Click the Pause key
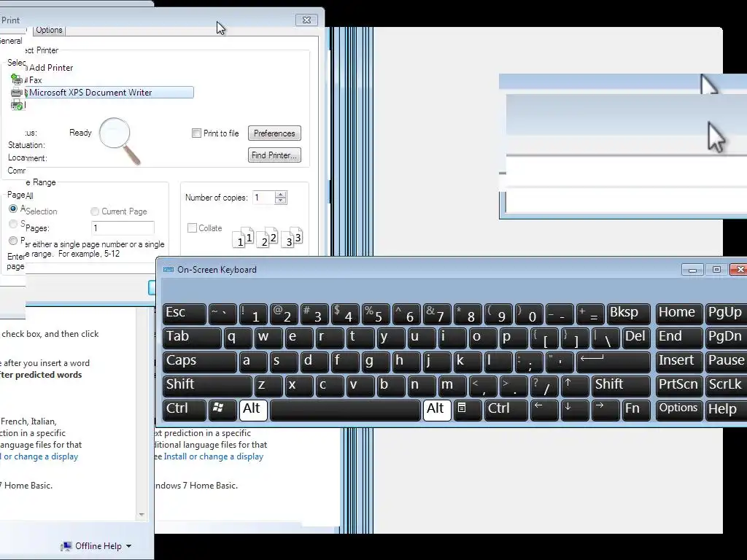The height and width of the screenshot is (560, 747). pyautogui.click(x=726, y=362)
